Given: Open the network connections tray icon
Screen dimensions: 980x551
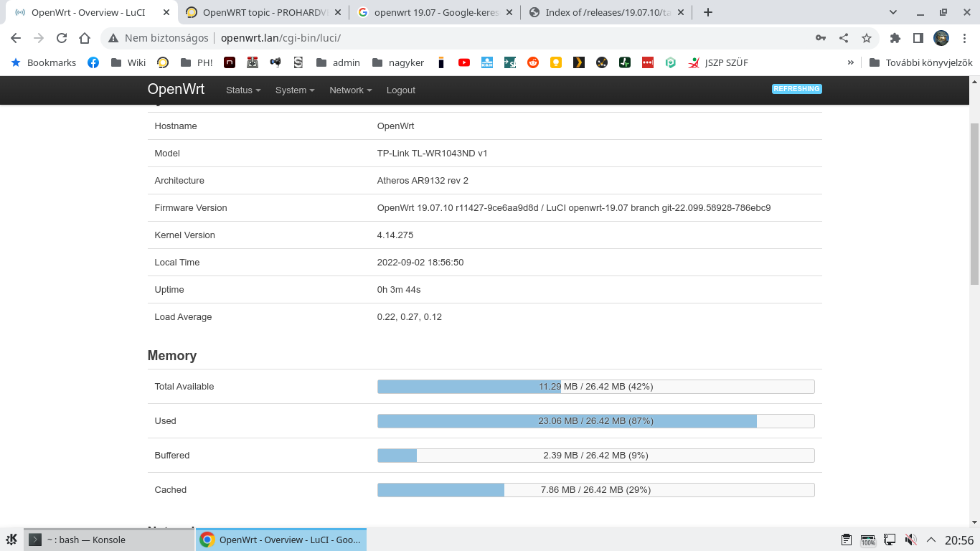Looking at the screenshot, I should click(x=890, y=540).
